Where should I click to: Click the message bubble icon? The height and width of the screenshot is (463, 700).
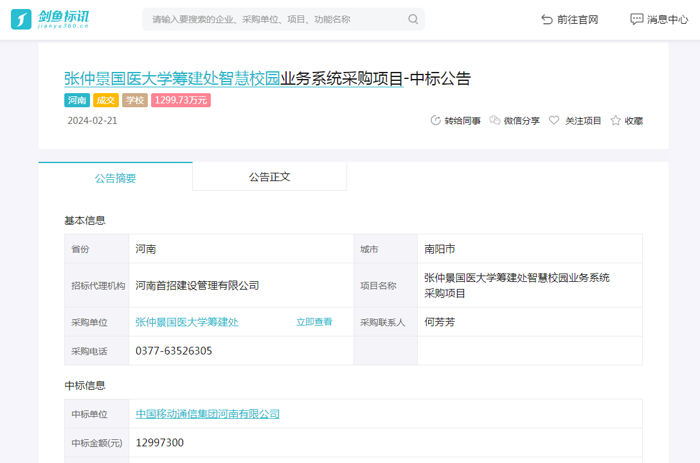637,19
